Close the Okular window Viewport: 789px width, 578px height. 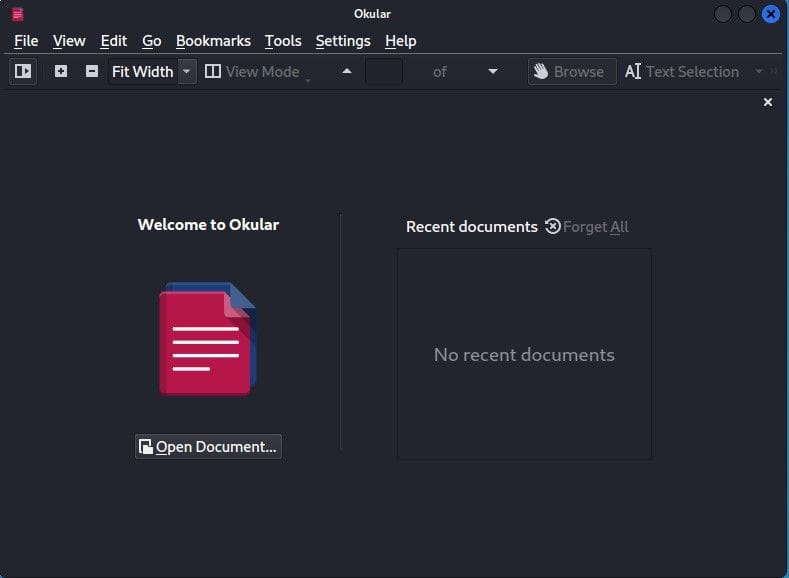[770, 14]
